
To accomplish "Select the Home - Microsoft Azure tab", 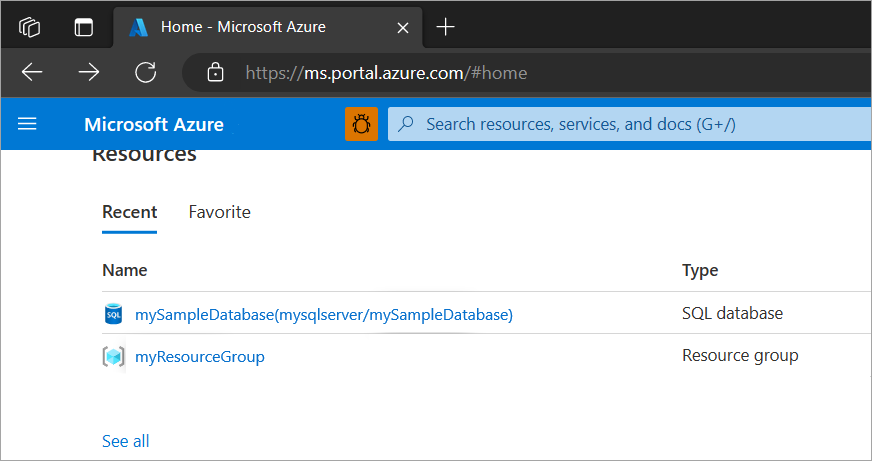I will point(267,27).
